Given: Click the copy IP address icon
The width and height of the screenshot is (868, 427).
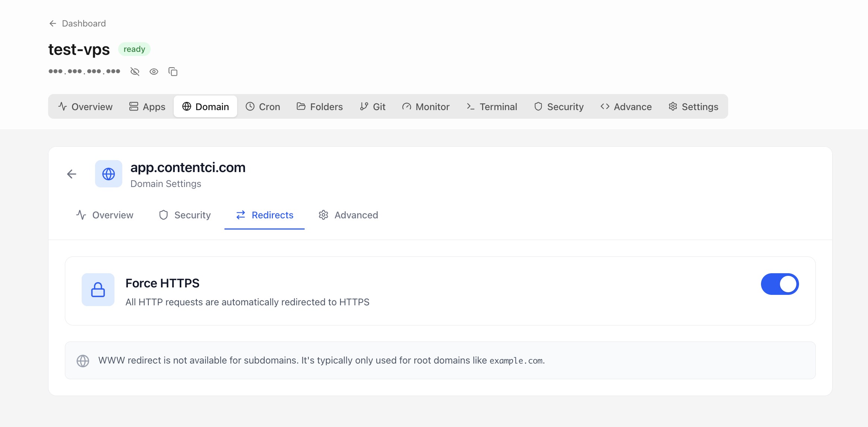Looking at the screenshot, I should click(173, 72).
